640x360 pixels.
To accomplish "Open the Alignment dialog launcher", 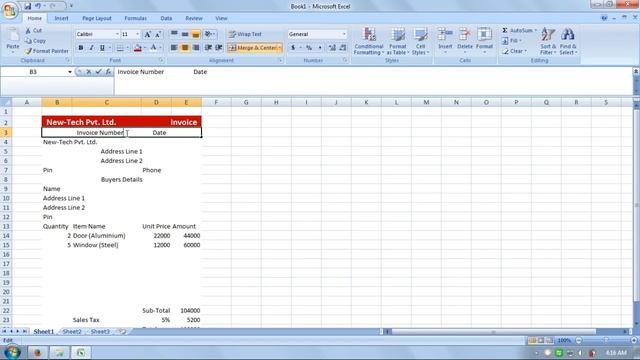I will click(280, 60).
